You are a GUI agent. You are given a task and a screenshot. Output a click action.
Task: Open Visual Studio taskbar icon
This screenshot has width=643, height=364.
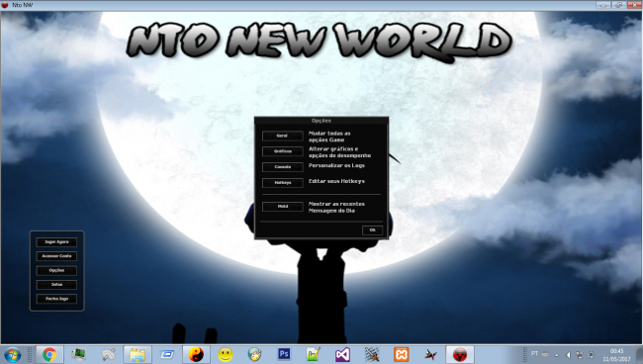(342, 354)
